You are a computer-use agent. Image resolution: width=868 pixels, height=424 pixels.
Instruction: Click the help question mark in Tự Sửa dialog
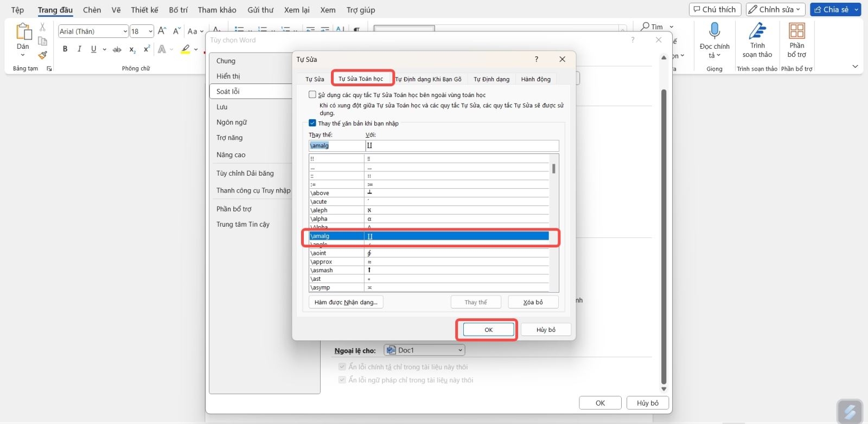click(x=537, y=59)
